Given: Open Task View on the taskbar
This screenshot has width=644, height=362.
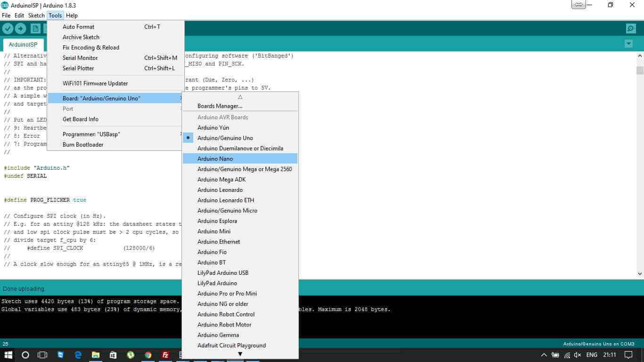Looking at the screenshot, I should (43, 355).
